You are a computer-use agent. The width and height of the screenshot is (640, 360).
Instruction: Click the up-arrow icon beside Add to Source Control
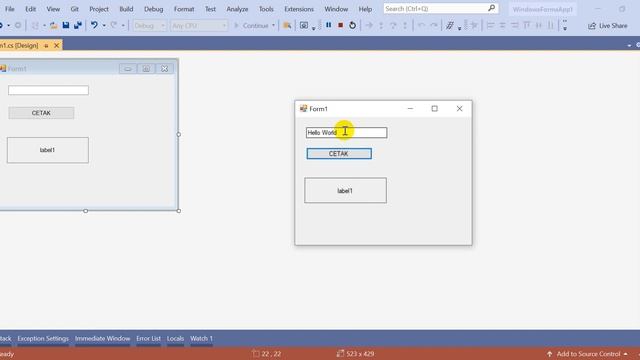[x=549, y=354]
